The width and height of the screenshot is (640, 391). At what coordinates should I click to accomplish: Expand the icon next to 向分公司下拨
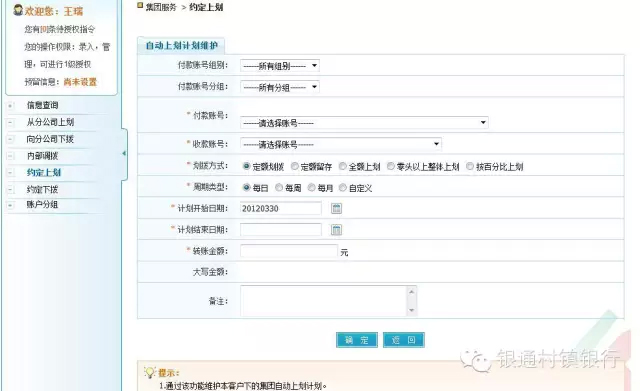coord(11,139)
